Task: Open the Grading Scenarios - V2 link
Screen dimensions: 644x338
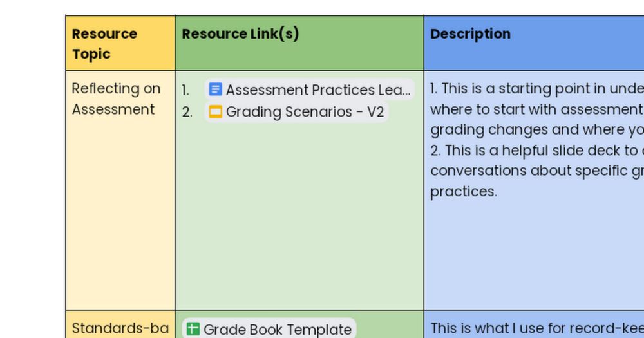Action: coord(305,112)
